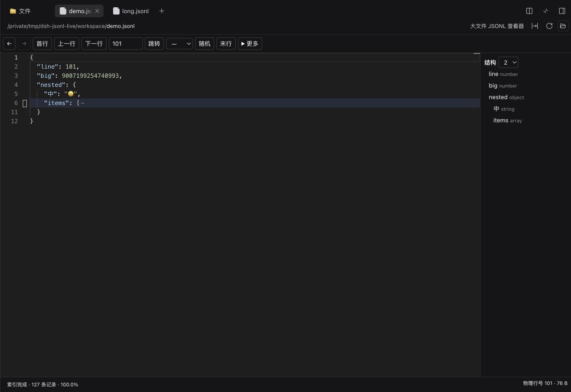The height and width of the screenshot is (392, 571).
Task: Select the items array structure entry
Action: [507, 121]
